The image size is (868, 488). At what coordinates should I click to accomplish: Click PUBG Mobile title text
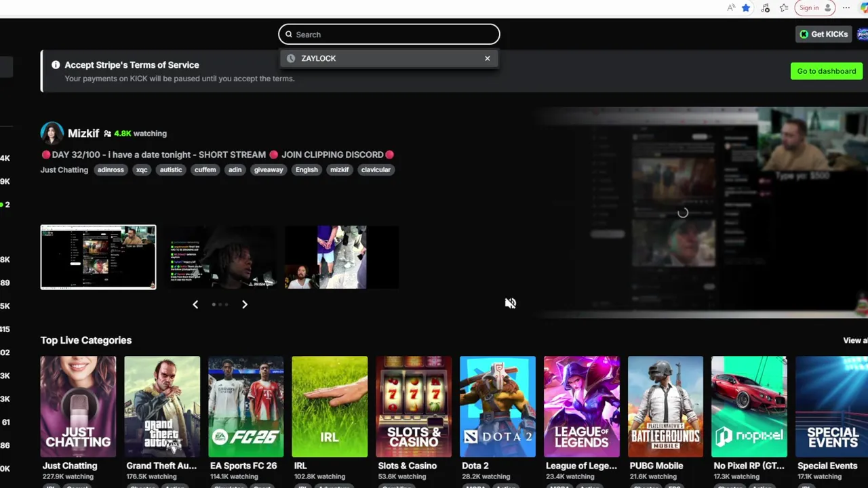[x=655, y=466]
